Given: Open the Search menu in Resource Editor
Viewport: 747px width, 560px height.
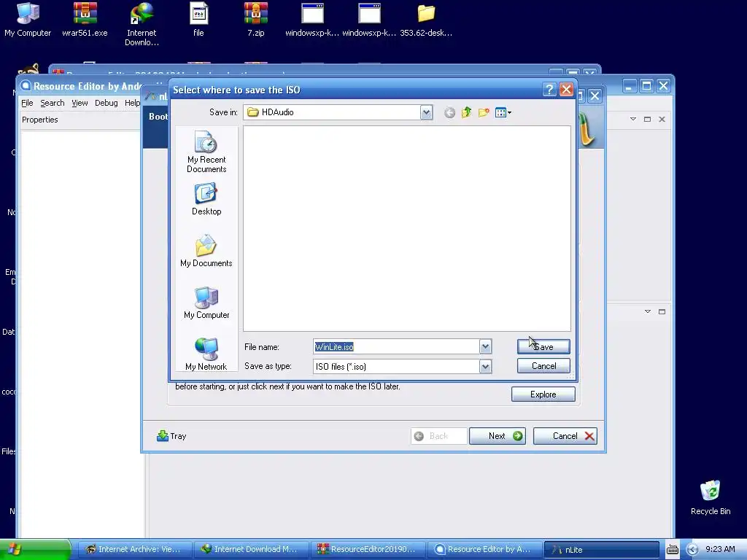Looking at the screenshot, I should tap(52, 103).
